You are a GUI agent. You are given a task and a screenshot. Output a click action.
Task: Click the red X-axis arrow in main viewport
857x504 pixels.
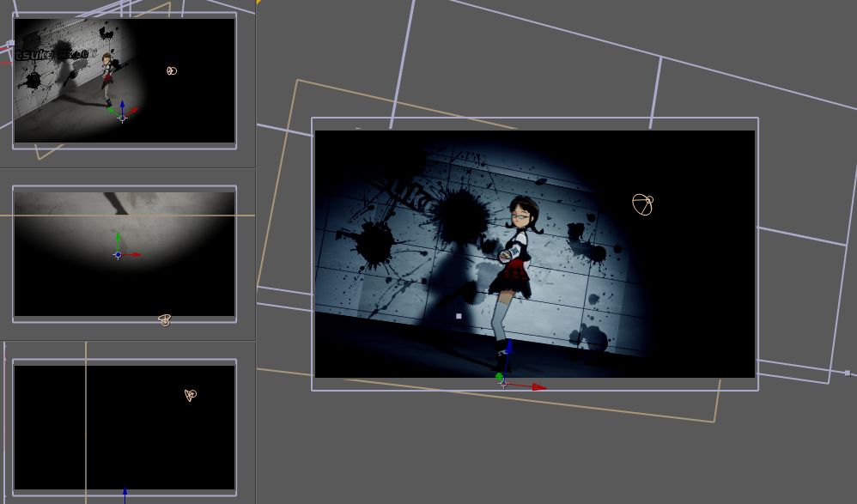tap(539, 387)
